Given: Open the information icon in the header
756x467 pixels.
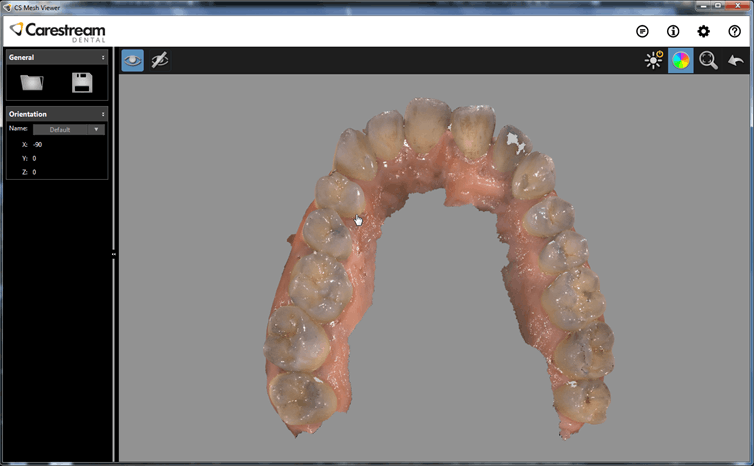Looking at the screenshot, I should click(x=673, y=31).
